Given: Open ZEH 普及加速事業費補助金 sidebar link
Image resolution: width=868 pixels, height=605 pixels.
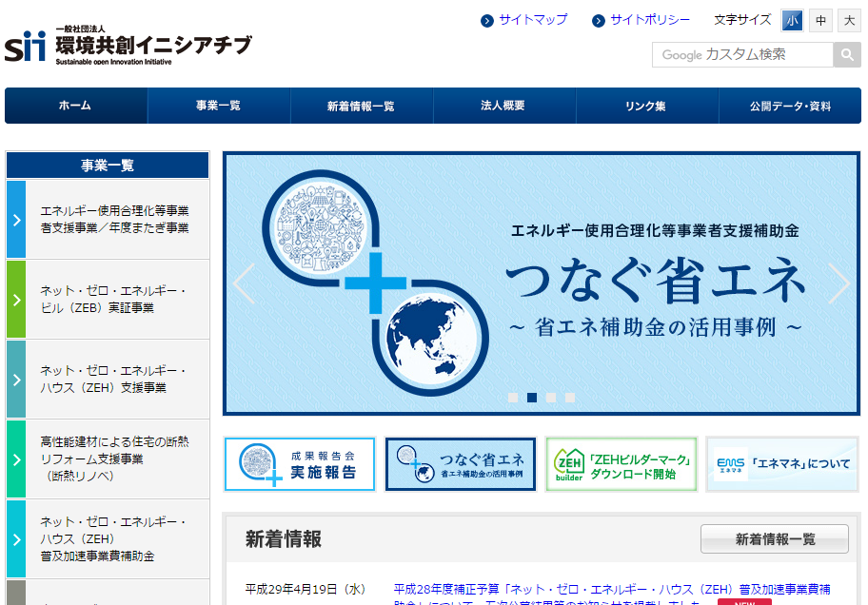Looking at the screenshot, I should [x=113, y=539].
